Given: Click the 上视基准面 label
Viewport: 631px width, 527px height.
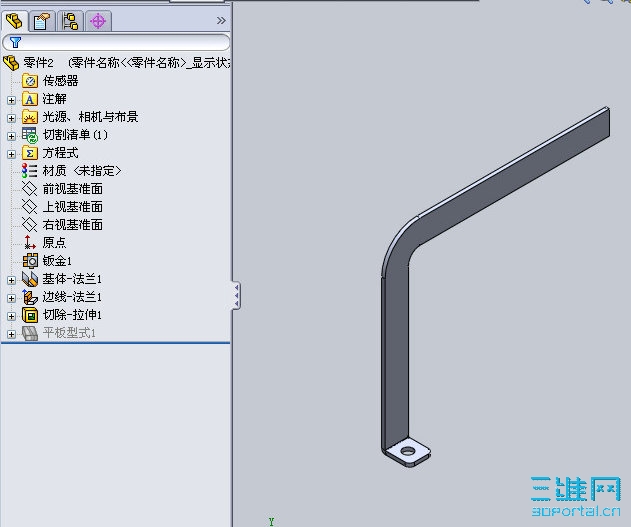Looking at the screenshot, I should [x=72, y=207].
